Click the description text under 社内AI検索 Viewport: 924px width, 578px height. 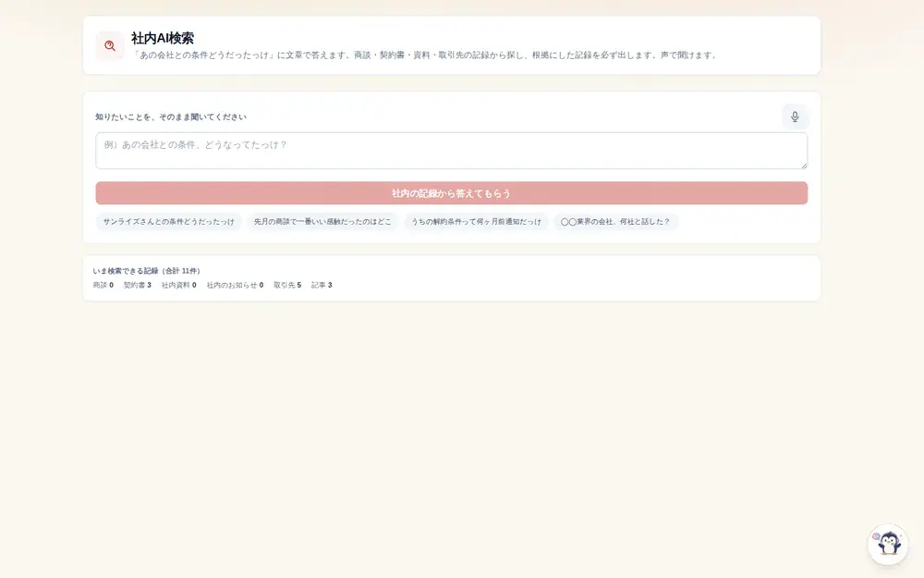pos(424,55)
